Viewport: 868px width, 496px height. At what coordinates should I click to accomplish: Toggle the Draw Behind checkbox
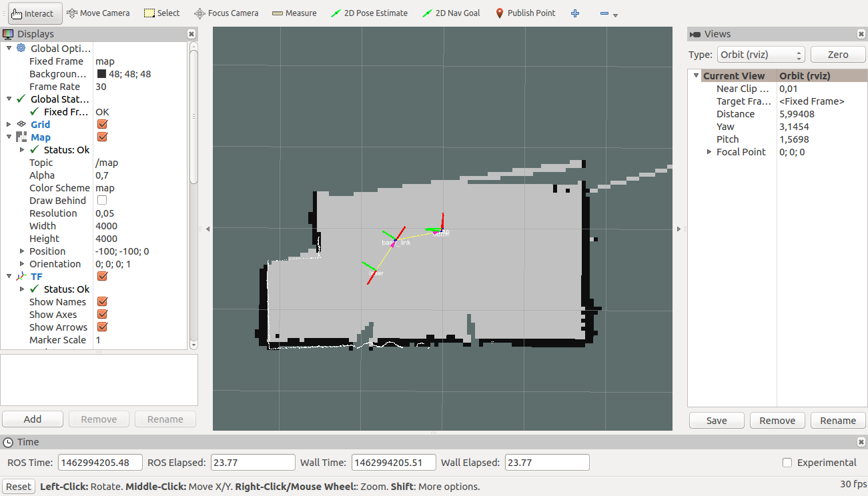pos(102,201)
